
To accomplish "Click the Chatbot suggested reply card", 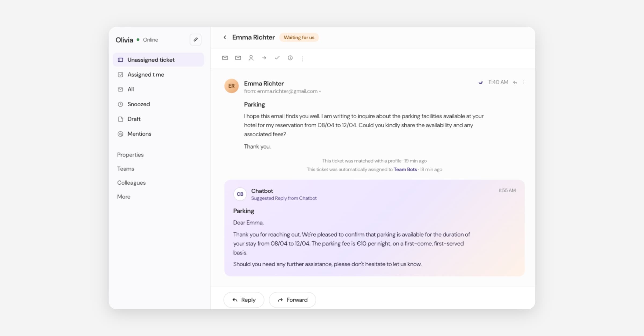I will [374, 228].
